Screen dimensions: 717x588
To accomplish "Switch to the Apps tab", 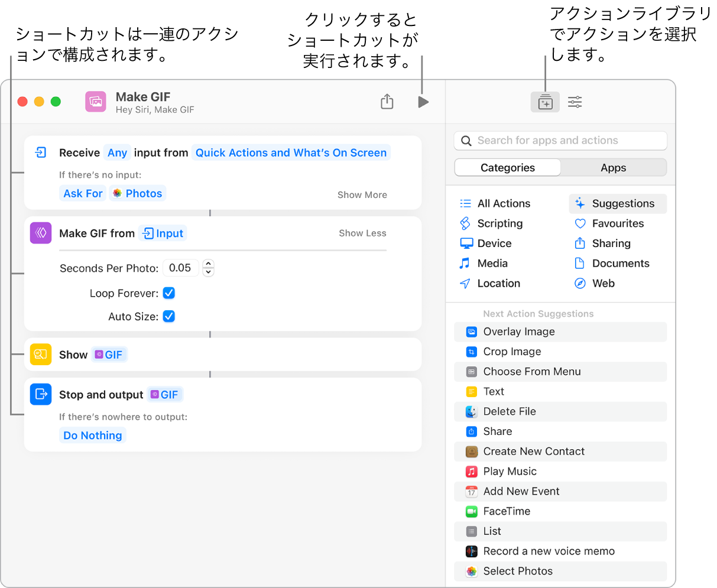I will coord(613,168).
